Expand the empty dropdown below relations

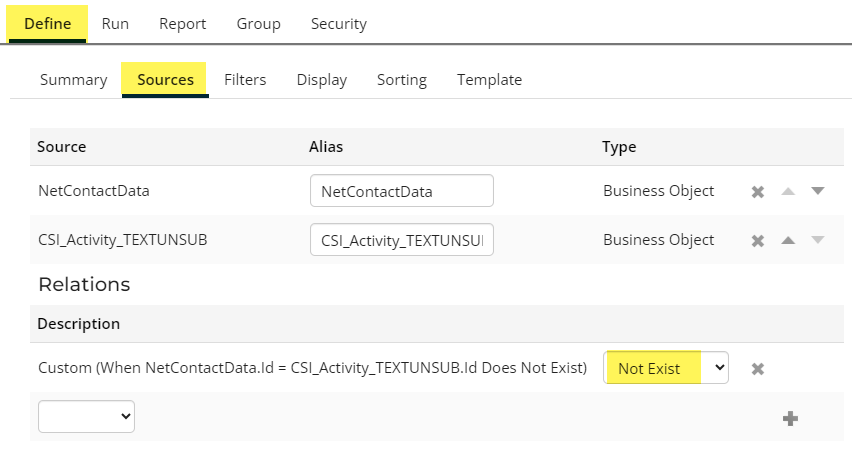[86, 417]
